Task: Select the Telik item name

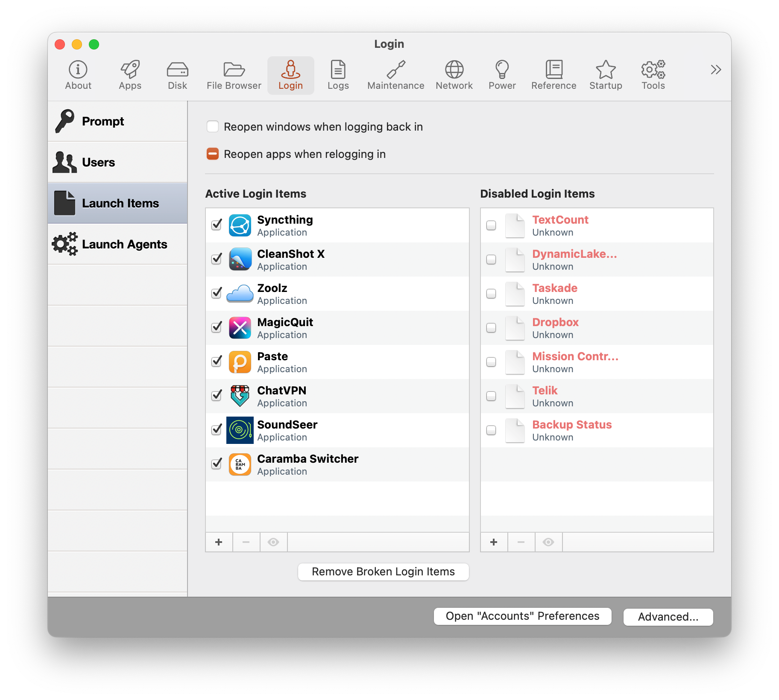Action: (545, 391)
